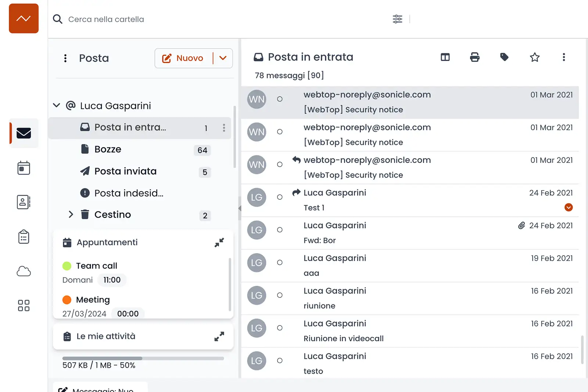The width and height of the screenshot is (588, 392).
Task: Collapse the Luca Gasparini account tree
Action: [x=57, y=106]
